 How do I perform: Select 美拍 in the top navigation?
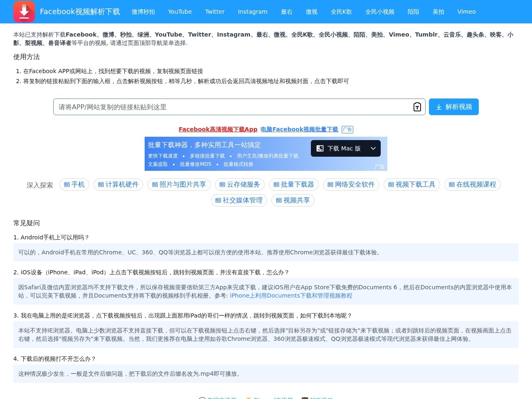point(438,12)
